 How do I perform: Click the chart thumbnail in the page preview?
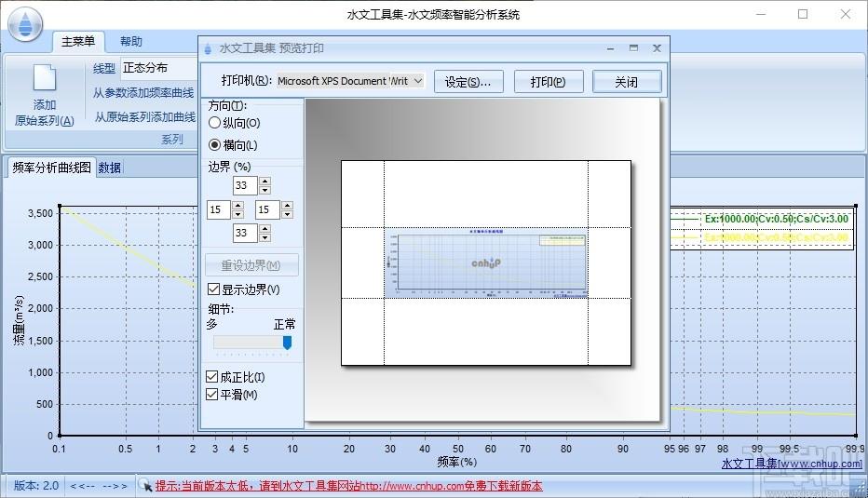(x=486, y=262)
